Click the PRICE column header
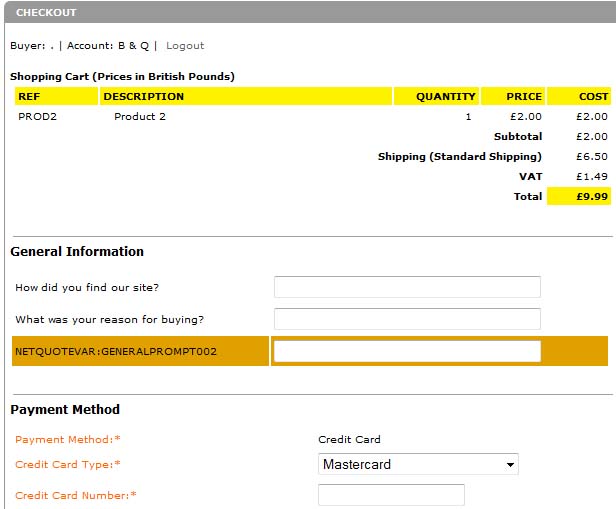The height and width of the screenshot is (509, 616). (524, 97)
